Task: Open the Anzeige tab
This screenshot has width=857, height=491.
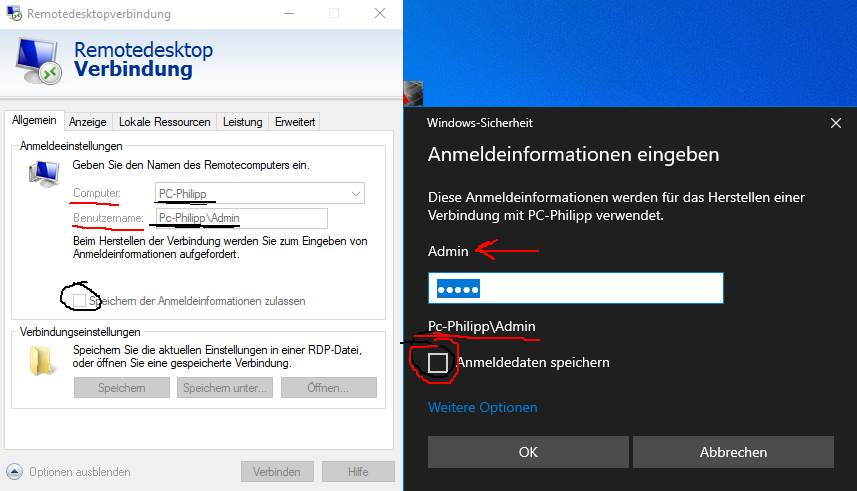Action: pos(87,122)
